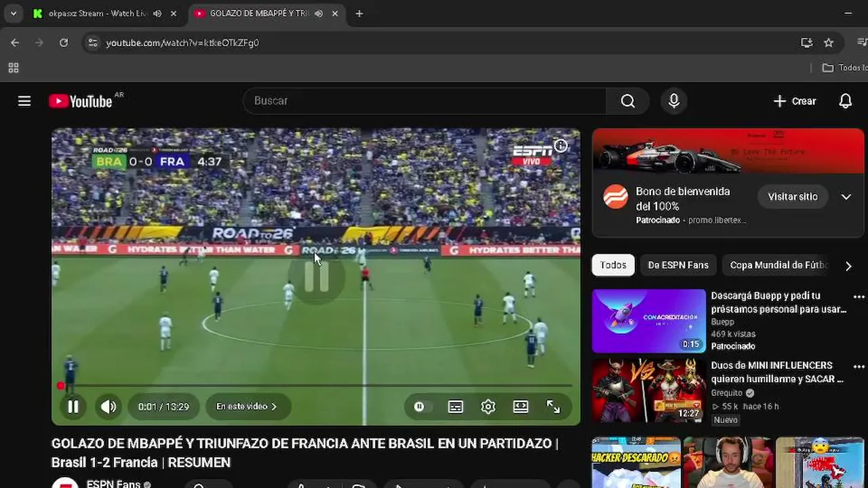
Task: Toggle subtitles in the video player
Action: click(x=456, y=407)
